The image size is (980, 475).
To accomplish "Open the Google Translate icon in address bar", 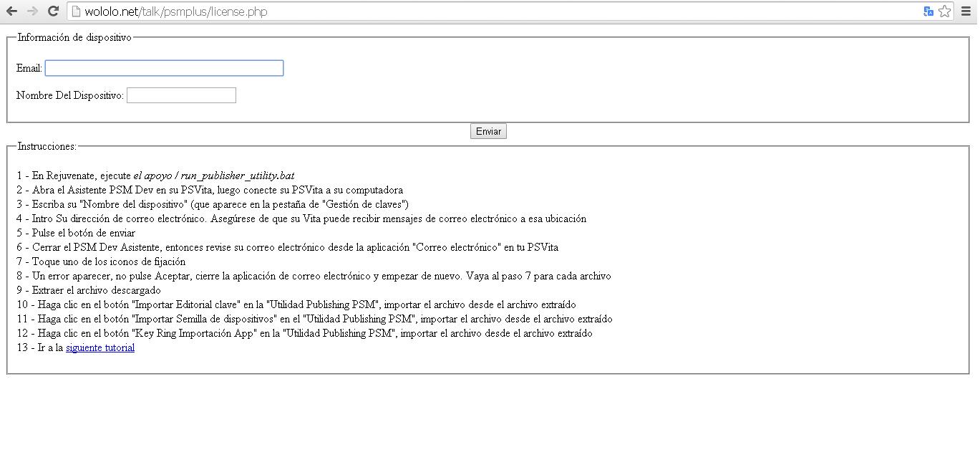I will click(x=928, y=11).
